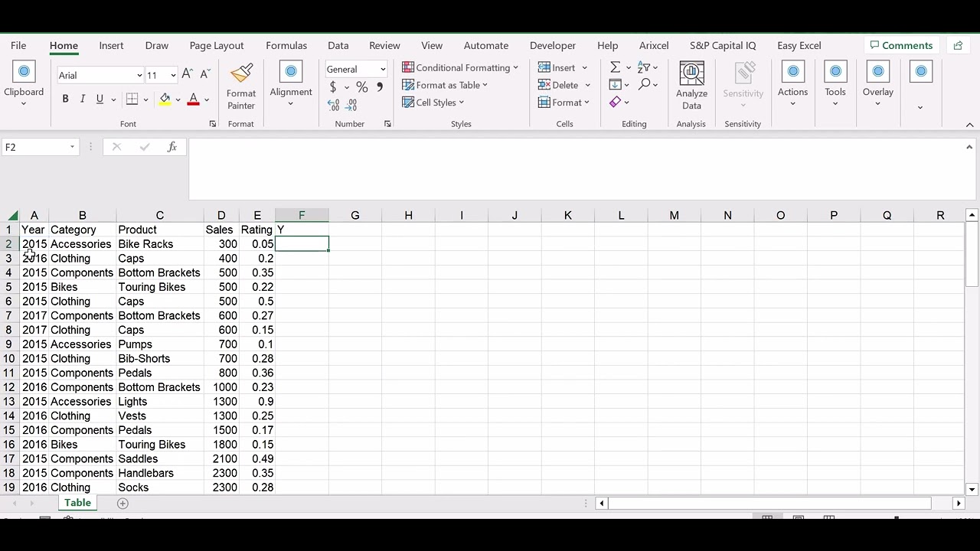
Task: Click the Share icon
Action: click(958, 45)
